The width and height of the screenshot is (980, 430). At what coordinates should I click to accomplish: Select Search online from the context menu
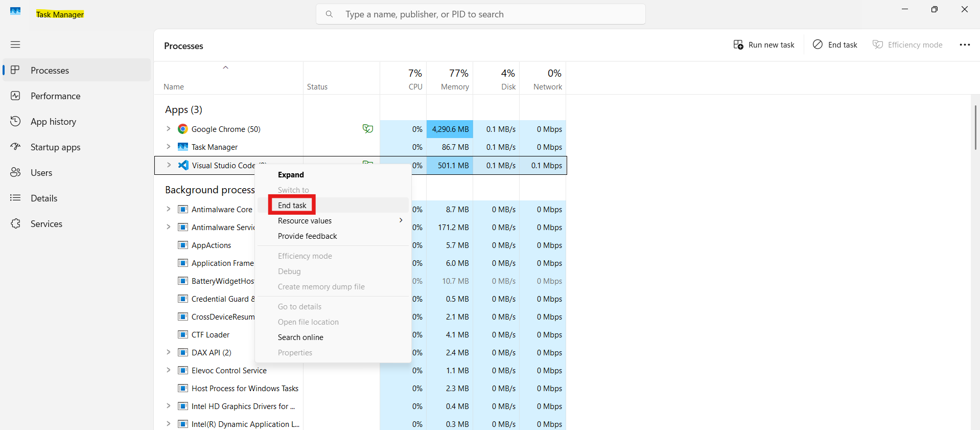click(300, 337)
